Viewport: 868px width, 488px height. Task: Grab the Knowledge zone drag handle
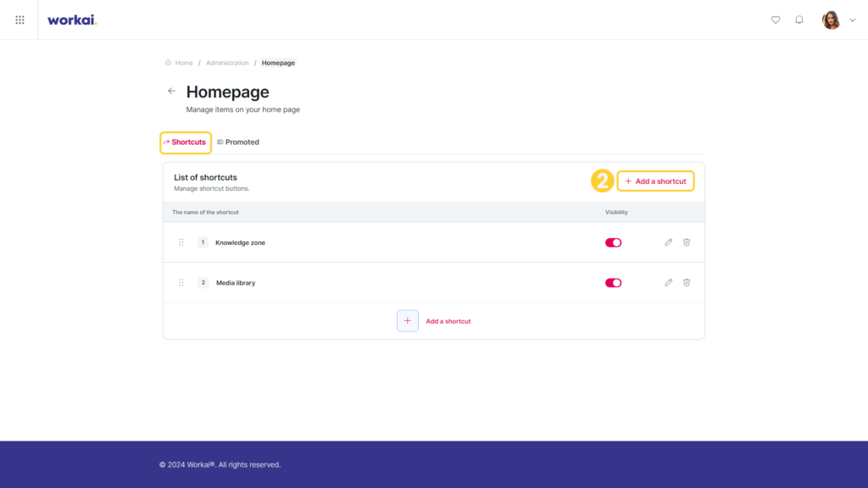tap(181, 242)
